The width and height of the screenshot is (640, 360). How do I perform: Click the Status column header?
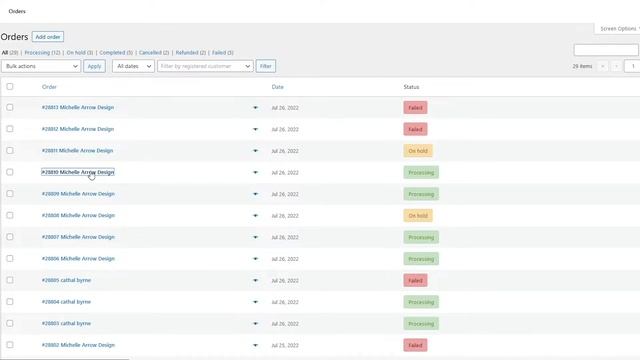point(411,87)
